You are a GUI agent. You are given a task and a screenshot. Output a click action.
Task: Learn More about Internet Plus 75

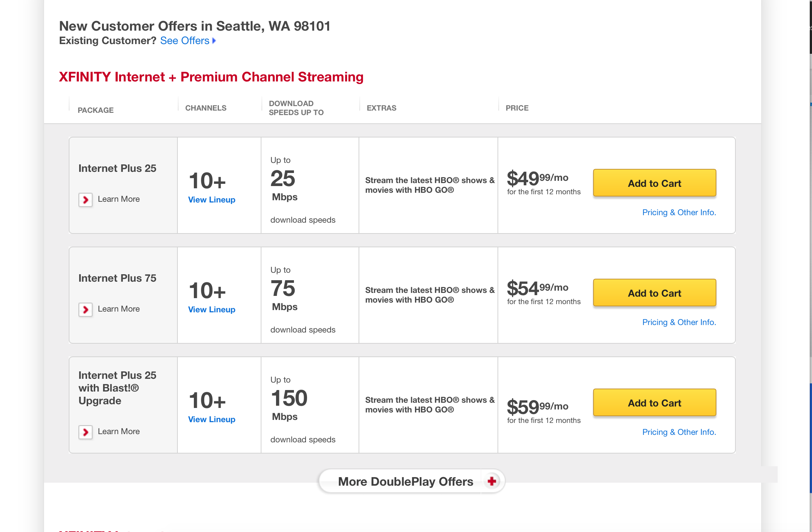(119, 309)
